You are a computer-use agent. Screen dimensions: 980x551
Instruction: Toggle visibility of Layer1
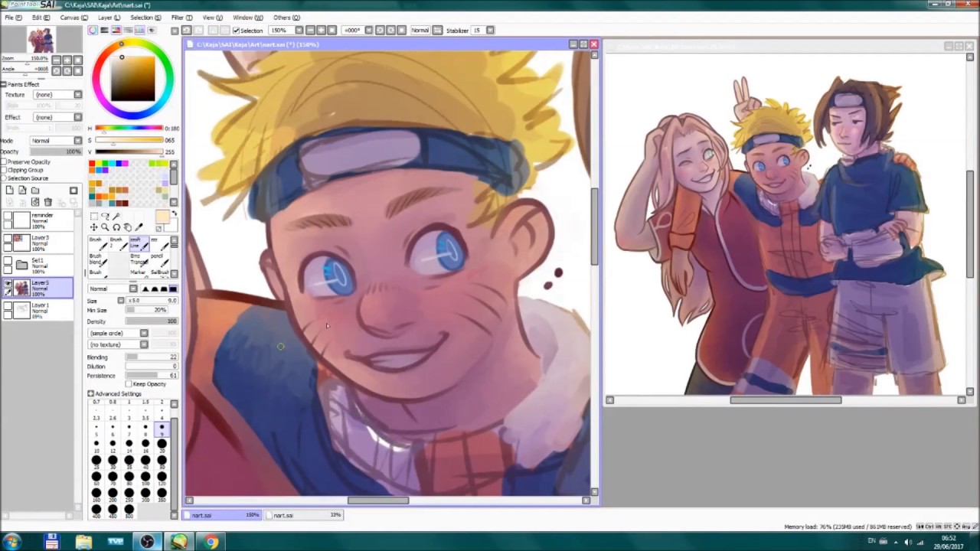click(x=8, y=305)
